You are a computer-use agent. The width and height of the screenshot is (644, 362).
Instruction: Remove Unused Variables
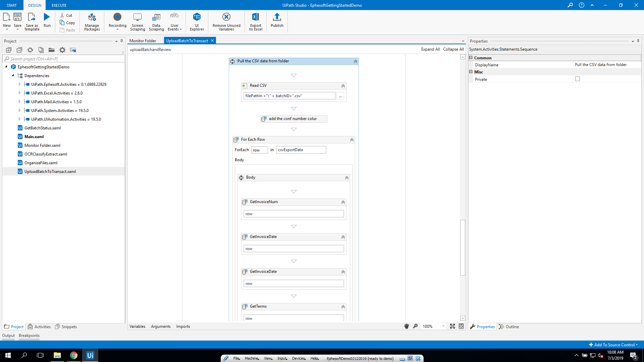coord(226,22)
